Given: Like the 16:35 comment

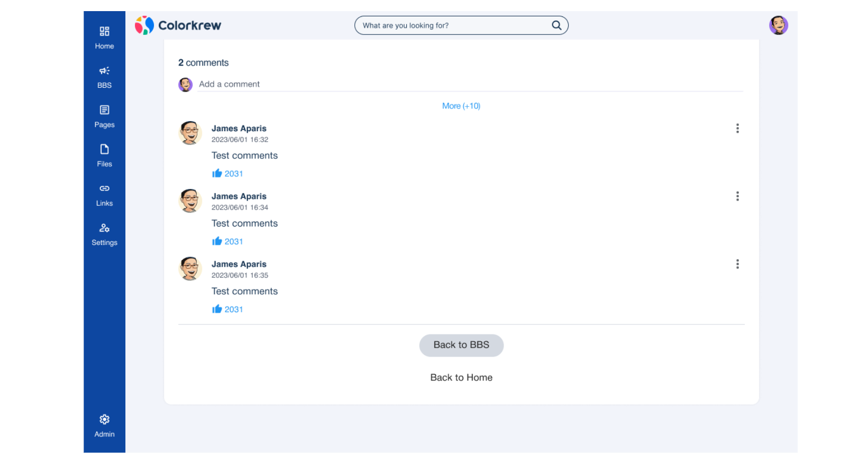Looking at the screenshot, I should [217, 309].
